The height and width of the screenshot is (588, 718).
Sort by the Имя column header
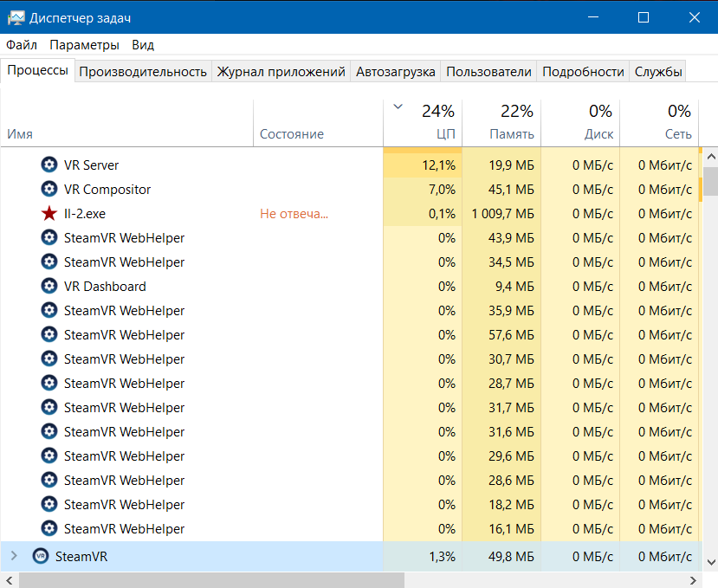point(20,134)
